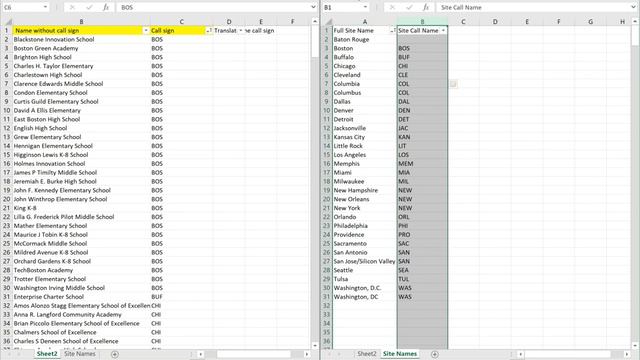Viewport: 640px width, 360px height.
Task: Click left window horizontal scroll left arrow
Action: tap(201, 354)
